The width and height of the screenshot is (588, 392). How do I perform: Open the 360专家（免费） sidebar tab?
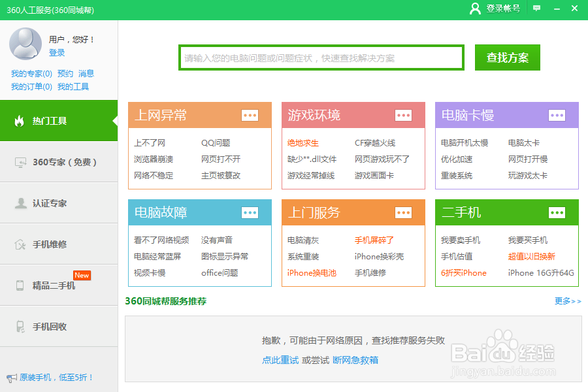coord(59,162)
